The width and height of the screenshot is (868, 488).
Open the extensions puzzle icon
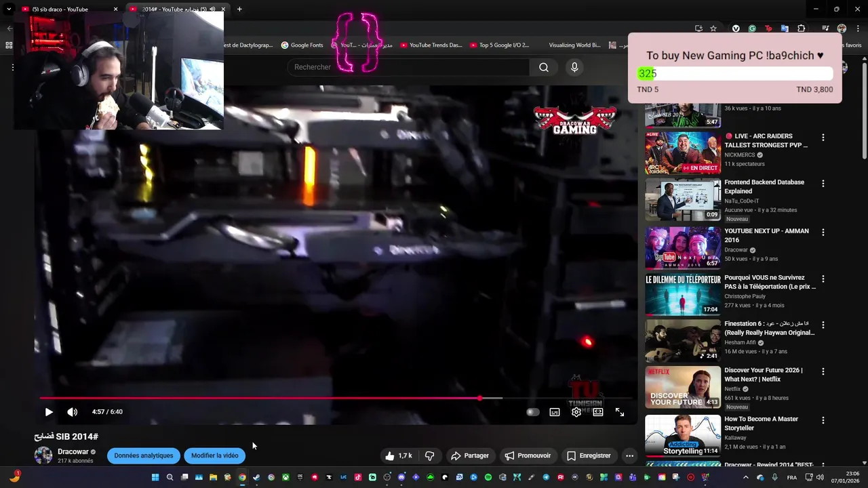(802, 28)
